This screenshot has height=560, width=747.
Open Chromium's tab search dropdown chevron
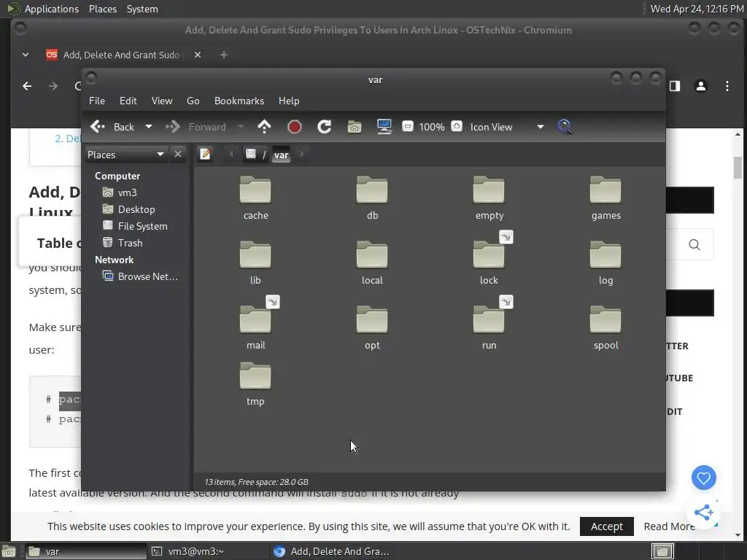(26, 55)
